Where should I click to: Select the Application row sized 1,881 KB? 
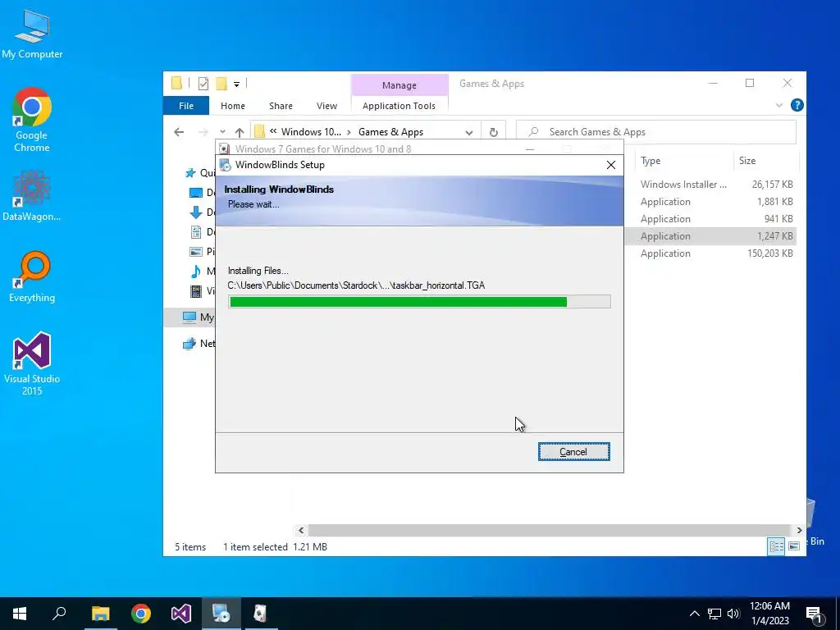point(711,202)
